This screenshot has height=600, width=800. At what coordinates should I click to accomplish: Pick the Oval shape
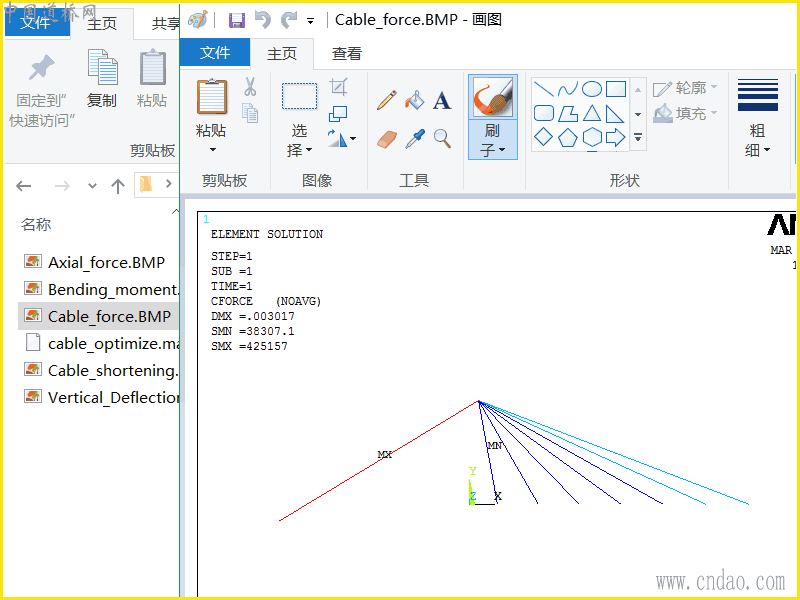click(592, 89)
